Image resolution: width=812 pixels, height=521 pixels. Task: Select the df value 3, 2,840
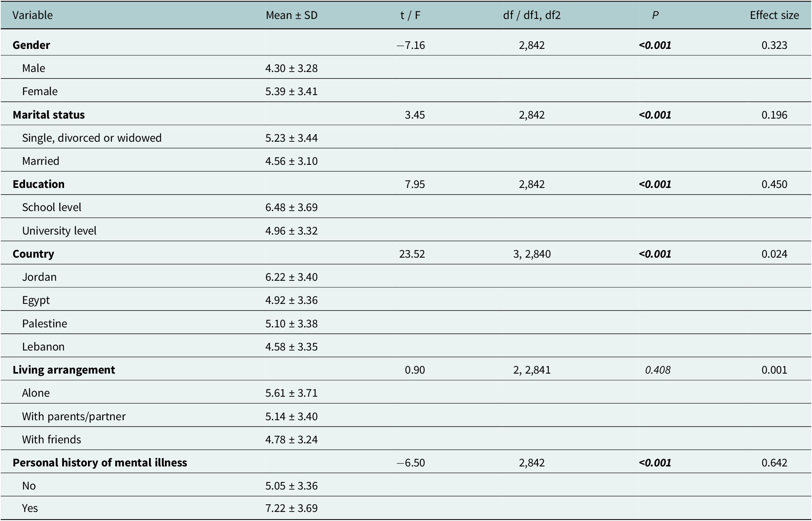pyautogui.click(x=532, y=254)
